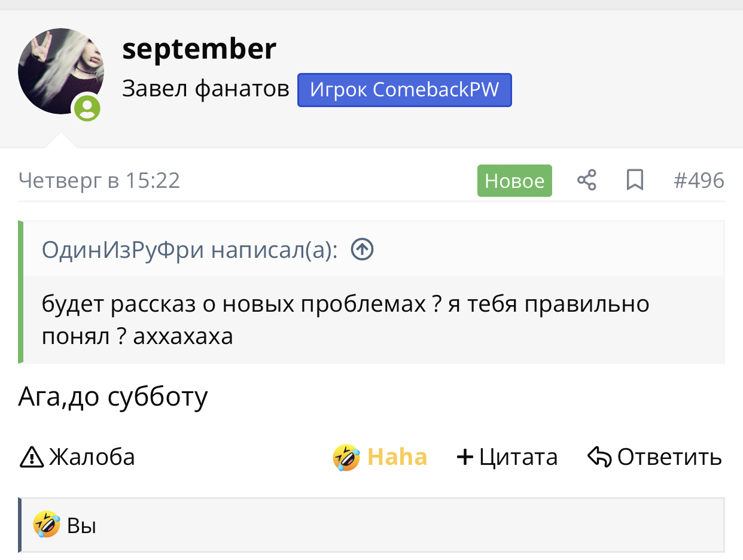Click the Ответить reply arrow icon
743x560 pixels.
[x=599, y=458]
